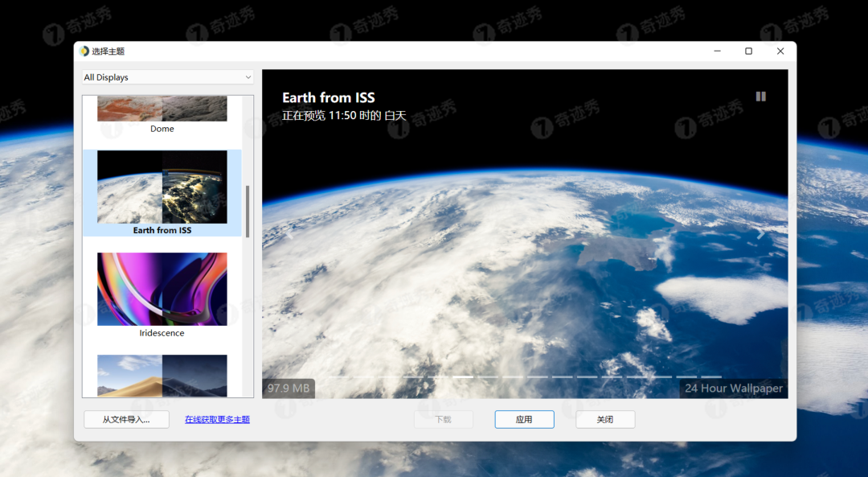Viewport: 868px width, 477px height.
Task: Click the Dome theme label
Action: pyautogui.click(x=162, y=129)
